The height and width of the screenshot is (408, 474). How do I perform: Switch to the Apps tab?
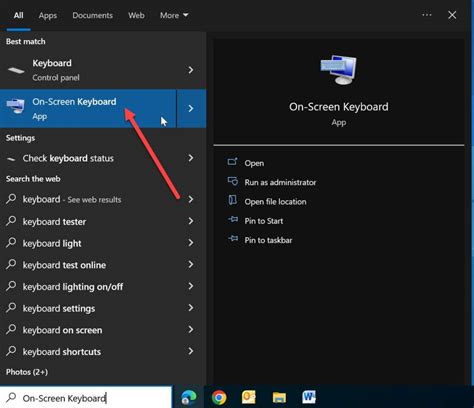(x=48, y=16)
